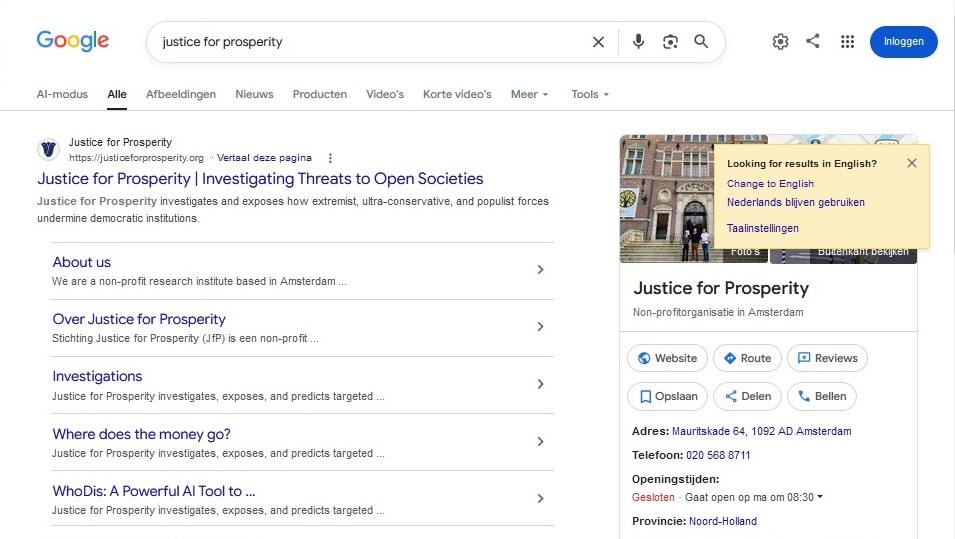Click Change to English link
Screen dimensions: 955x539
click(x=770, y=183)
